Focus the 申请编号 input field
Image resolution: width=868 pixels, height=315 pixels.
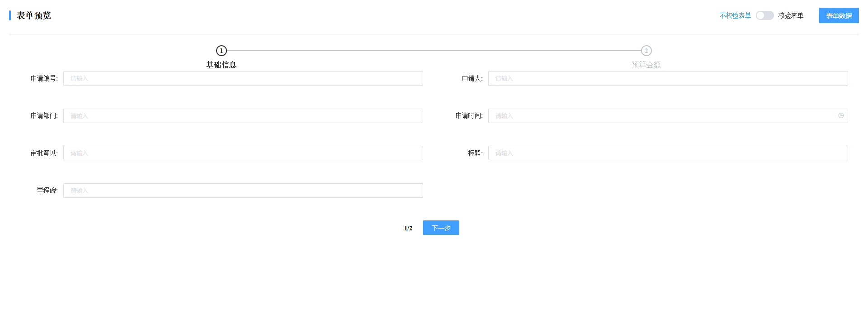243,78
